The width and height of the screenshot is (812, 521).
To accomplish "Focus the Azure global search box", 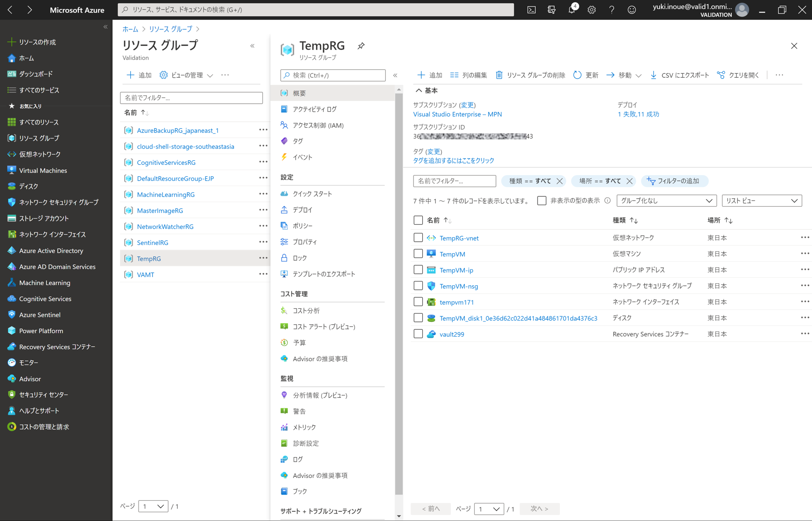I will tap(316, 10).
